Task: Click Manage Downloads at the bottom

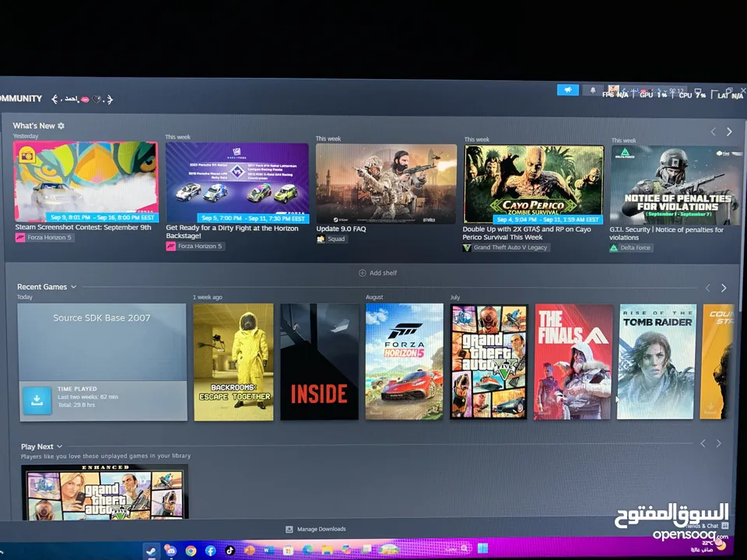Action: point(316,529)
